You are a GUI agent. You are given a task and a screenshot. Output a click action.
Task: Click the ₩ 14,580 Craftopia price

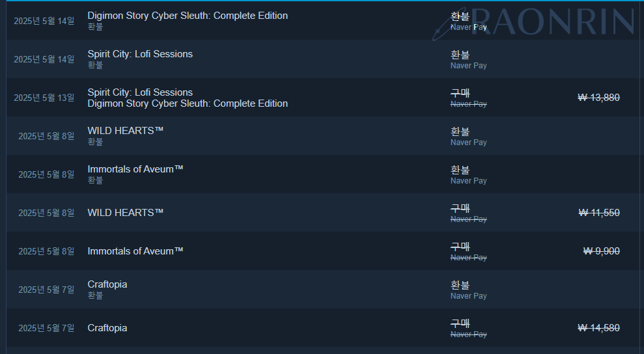click(x=598, y=328)
